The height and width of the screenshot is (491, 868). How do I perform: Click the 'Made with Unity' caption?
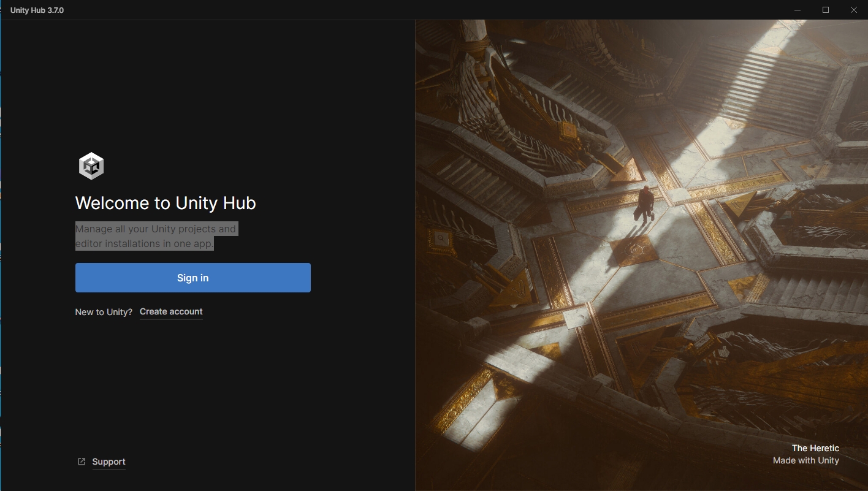[x=806, y=460]
